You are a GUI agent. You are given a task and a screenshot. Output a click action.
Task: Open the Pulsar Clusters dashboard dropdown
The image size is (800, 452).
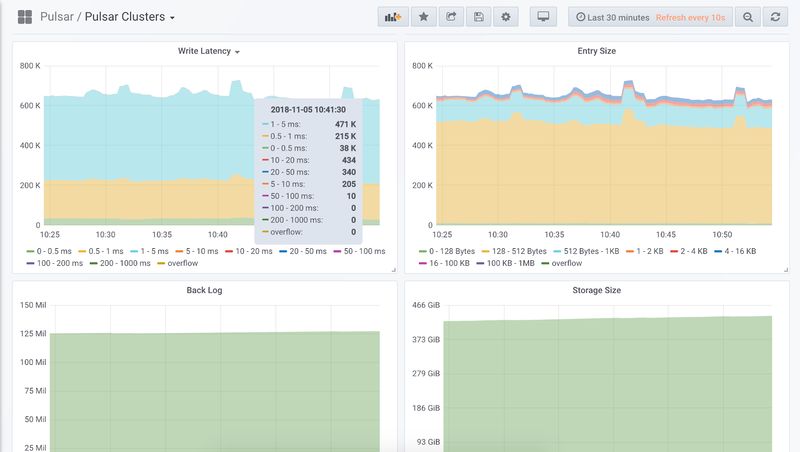(x=130, y=17)
